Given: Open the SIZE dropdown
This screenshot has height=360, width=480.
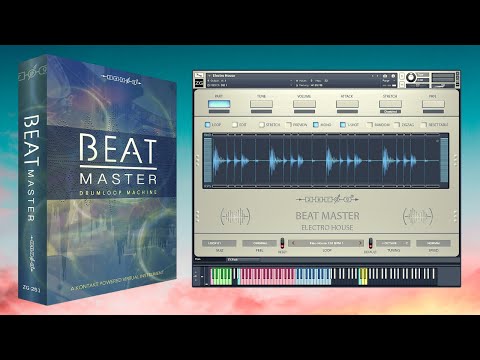Looking at the screenshot, I should click(219, 243).
